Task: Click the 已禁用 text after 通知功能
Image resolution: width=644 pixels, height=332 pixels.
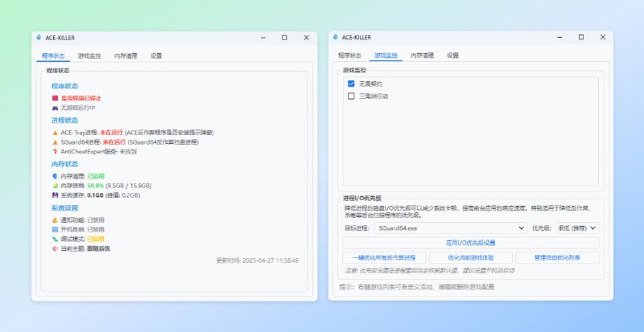Action: tap(96, 220)
